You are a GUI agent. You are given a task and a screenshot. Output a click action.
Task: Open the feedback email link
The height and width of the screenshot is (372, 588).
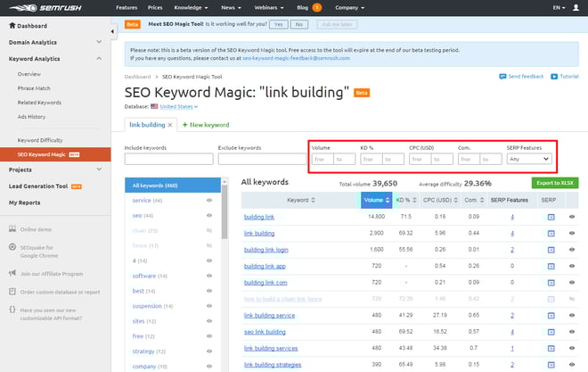coord(296,58)
